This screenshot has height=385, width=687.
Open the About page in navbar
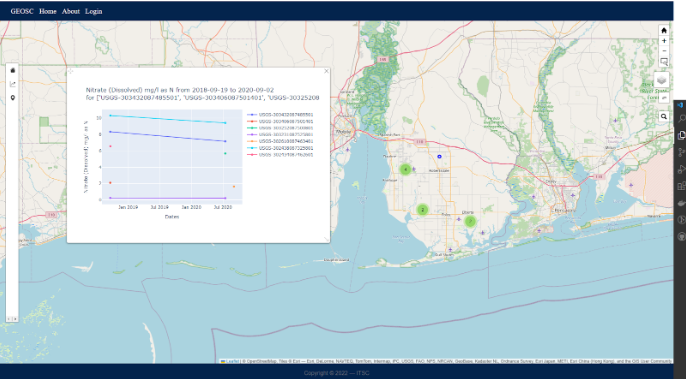pos(71,11)
